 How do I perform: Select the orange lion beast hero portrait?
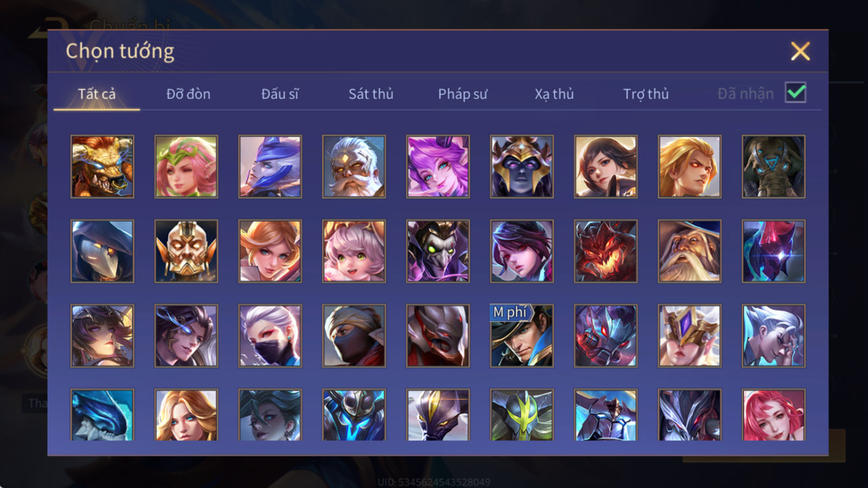coord(103,166)
